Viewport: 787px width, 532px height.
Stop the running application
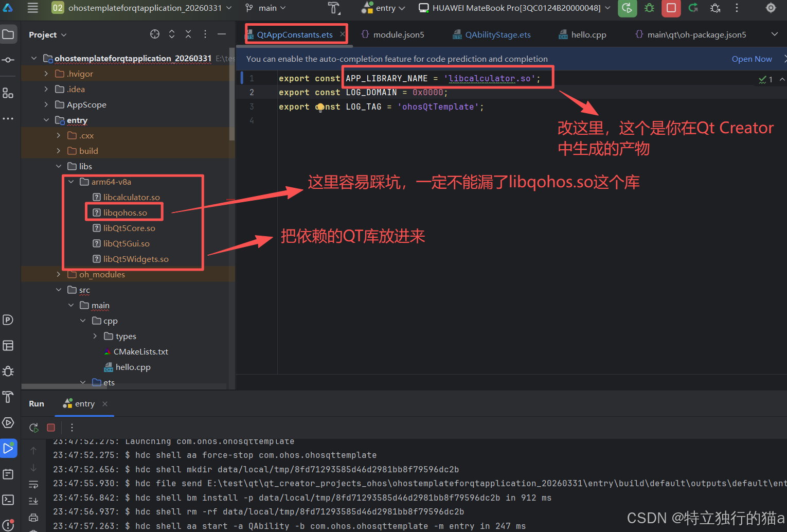671,8
